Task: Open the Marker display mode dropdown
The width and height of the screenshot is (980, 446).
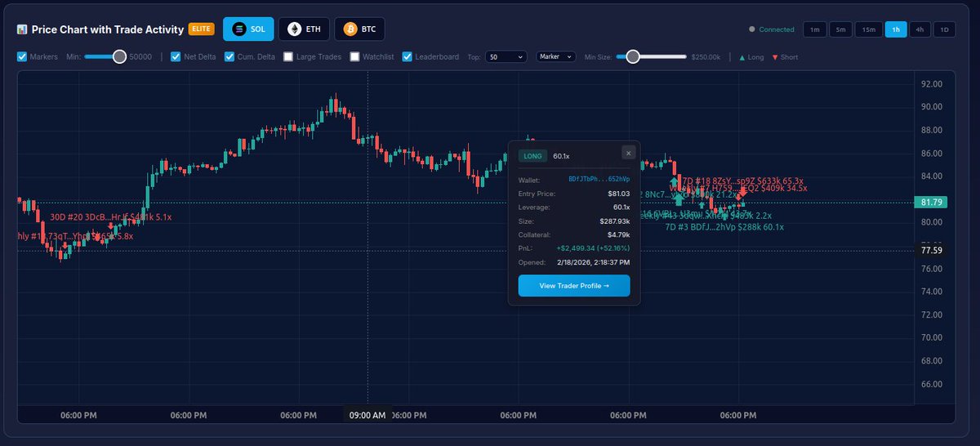Action: 556,57
